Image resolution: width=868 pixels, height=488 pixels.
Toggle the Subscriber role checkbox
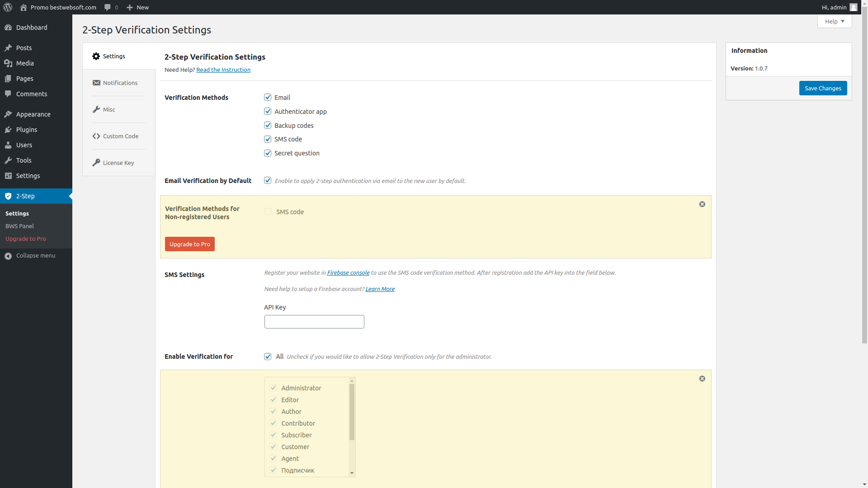273,435
